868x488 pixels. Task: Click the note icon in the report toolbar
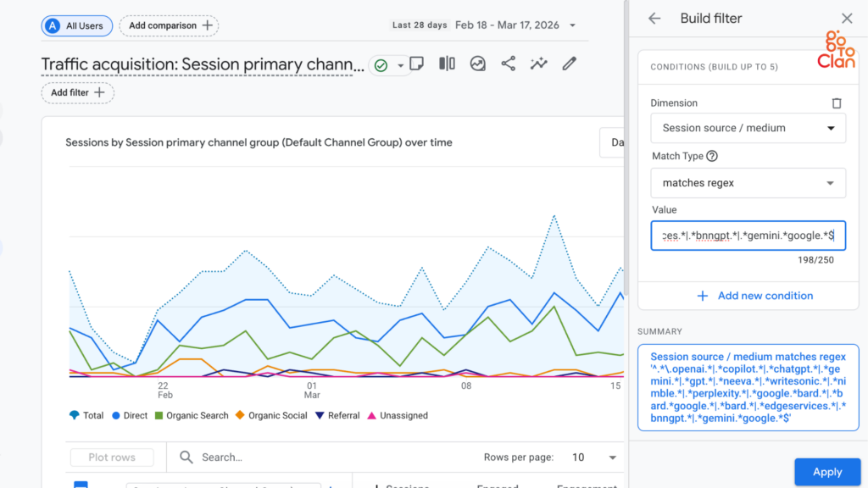(416, 63)
